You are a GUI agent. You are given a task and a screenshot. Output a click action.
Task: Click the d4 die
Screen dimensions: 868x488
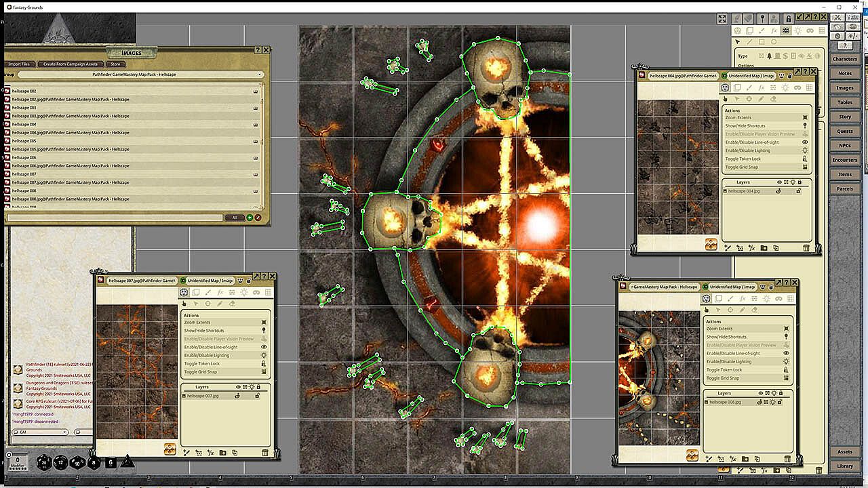point(127,462)
